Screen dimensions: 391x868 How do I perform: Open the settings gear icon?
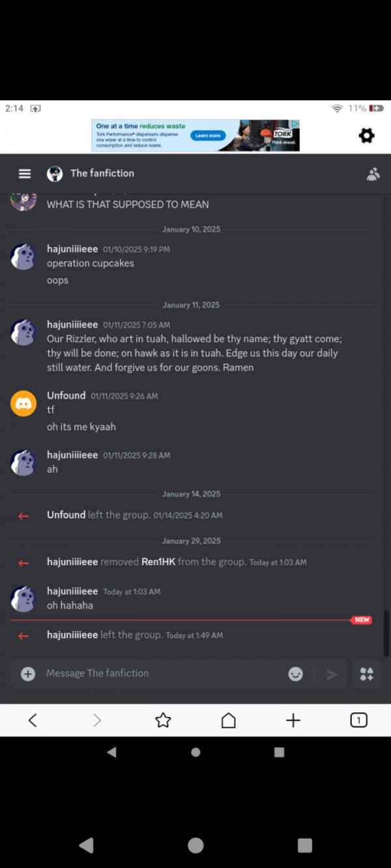pyautogui.click(x=367, y=135)
